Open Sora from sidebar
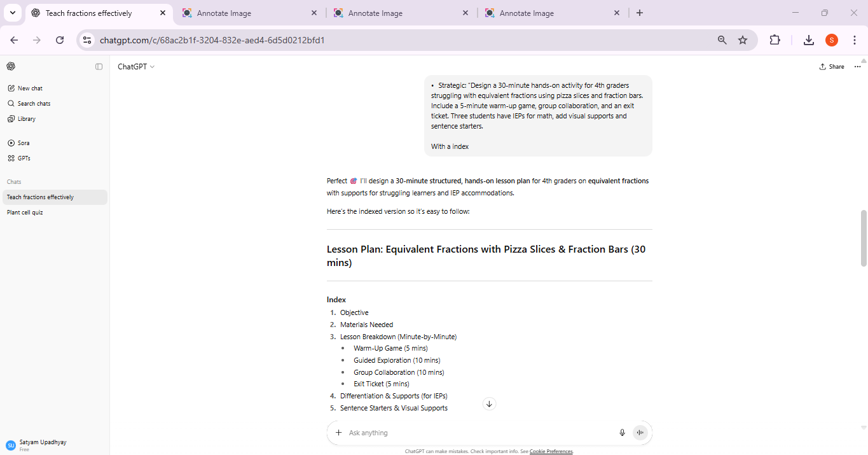The image size is (868, 455). tap(23, 143)
